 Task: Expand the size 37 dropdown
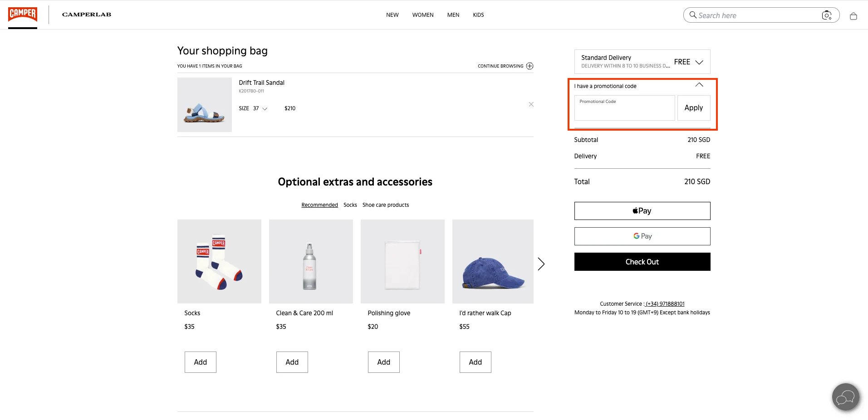coord(260,108)
